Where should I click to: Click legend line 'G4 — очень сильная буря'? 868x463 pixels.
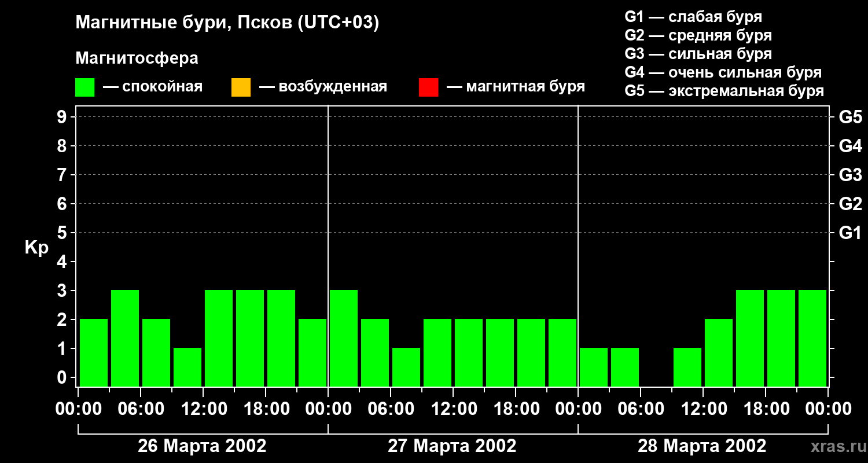[723, 72]
